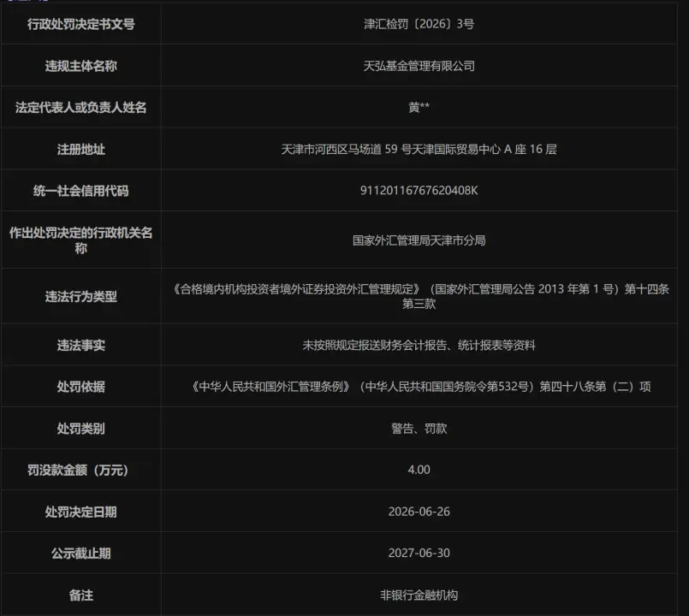Click decision date 2026-06-26

[419, 512]
